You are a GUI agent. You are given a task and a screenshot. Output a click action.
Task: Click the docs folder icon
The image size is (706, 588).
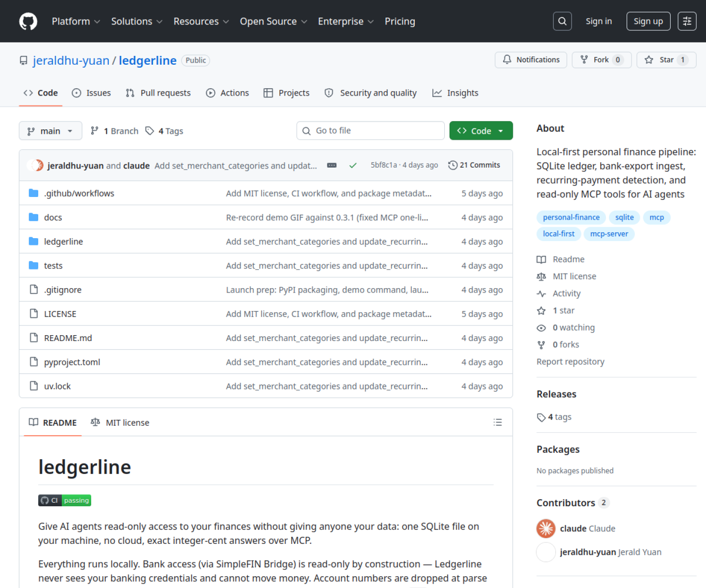tap(33, 217)
